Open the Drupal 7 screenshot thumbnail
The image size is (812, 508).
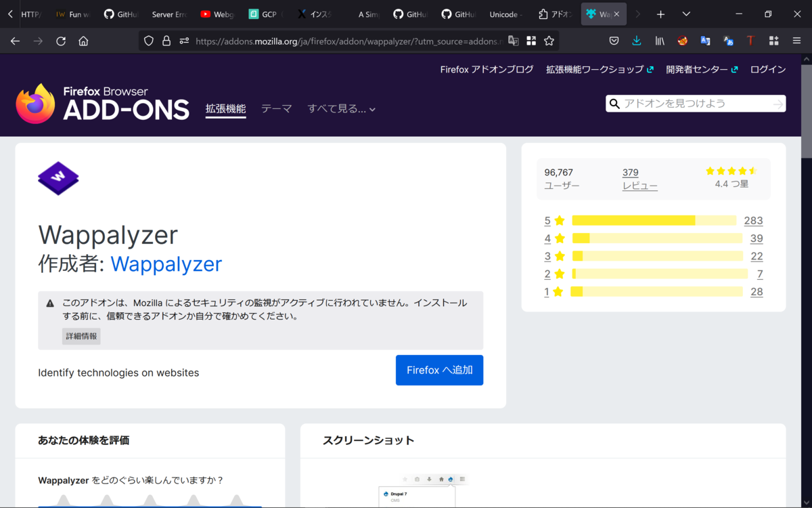pos(417,496)
